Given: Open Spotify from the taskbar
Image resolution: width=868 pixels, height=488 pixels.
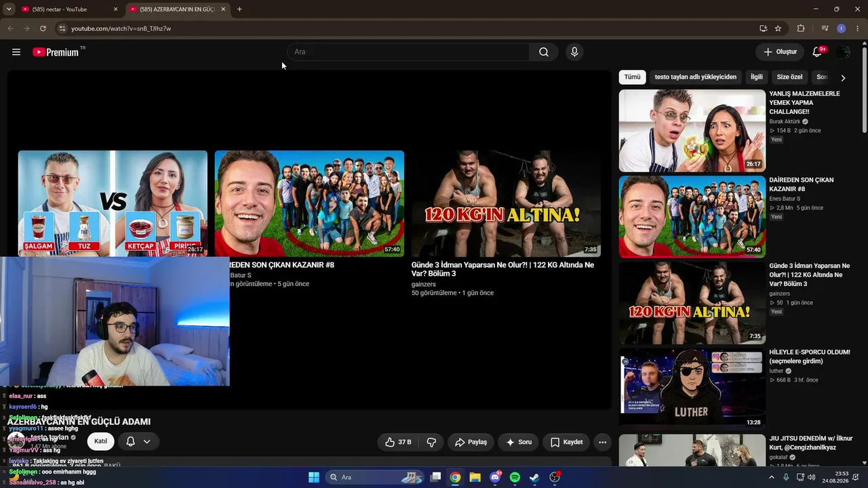Looking at the screenshot, I should 515,477.
